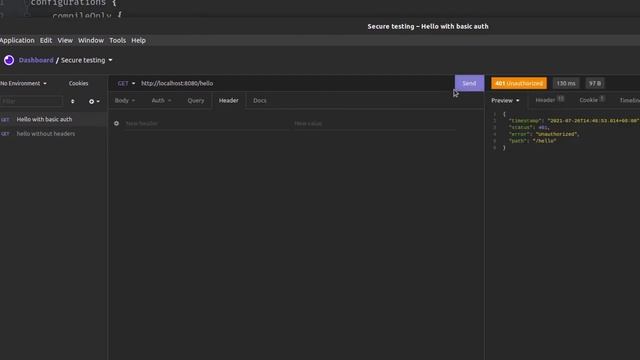
Task: Switch to the response Header tab
Action: (549, 100)
